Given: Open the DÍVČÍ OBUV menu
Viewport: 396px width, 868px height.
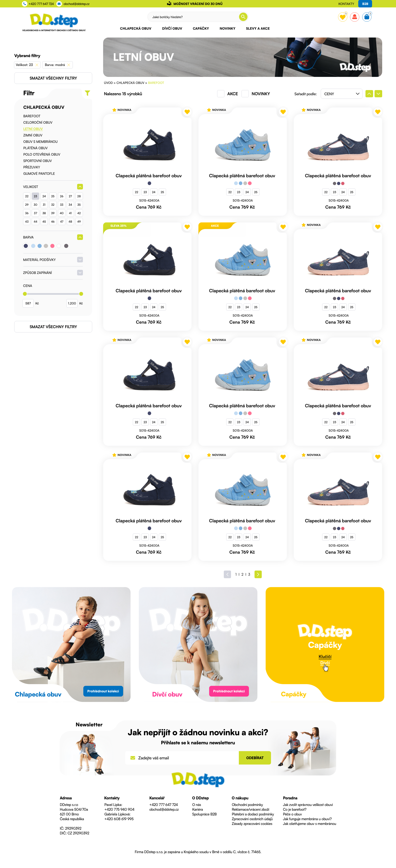Looking at the screenshot, I should point(172,29).
